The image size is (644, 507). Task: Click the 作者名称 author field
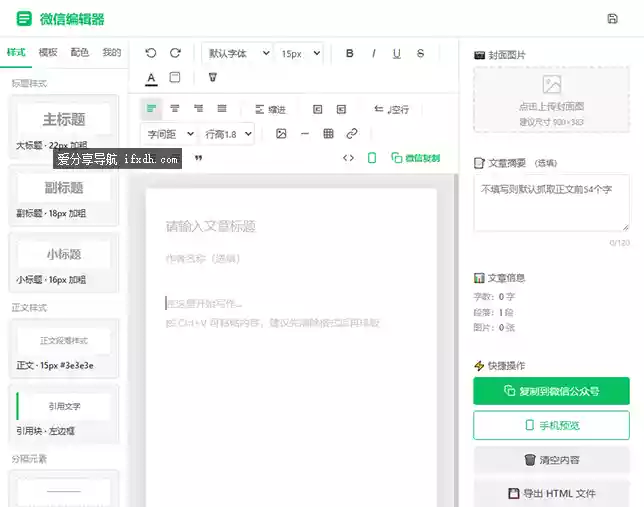[291, 258]
